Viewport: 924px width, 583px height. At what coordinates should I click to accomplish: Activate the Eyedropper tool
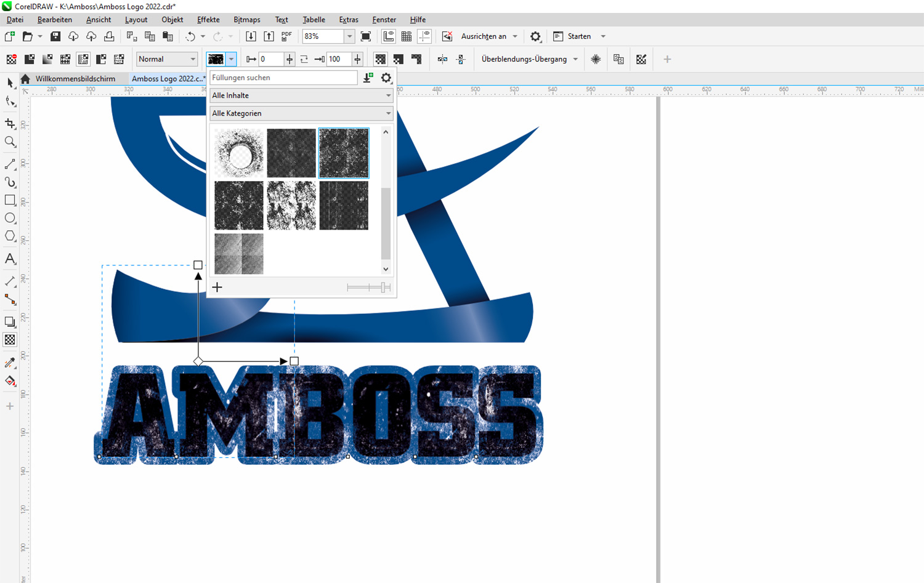click(10, 363)
